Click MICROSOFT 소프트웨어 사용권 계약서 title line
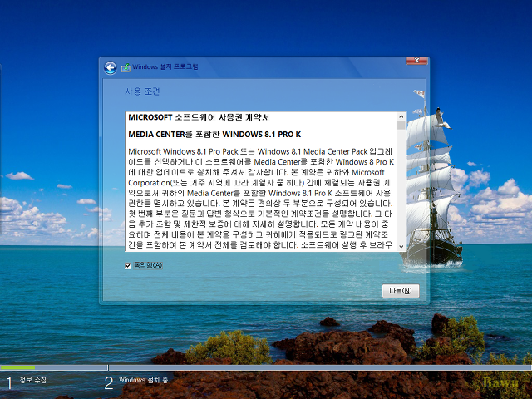 [199, 117]
